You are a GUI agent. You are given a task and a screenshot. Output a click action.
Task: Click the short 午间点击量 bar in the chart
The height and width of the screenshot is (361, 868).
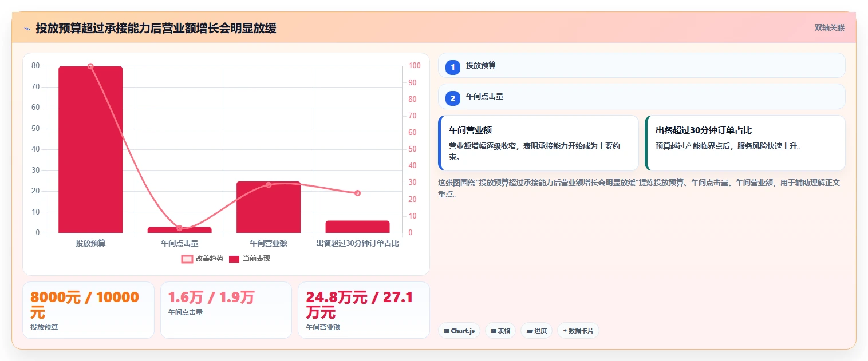pyautogui.click(x=180, y=230)
